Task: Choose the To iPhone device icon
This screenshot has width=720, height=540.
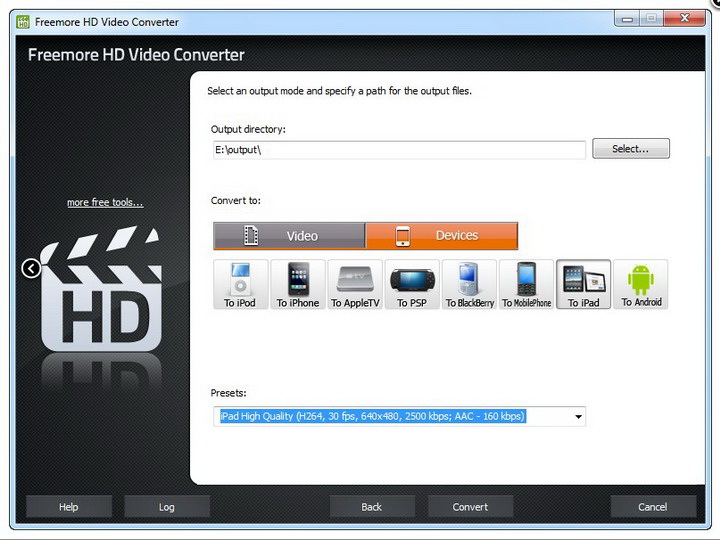Action: [298, 284]
